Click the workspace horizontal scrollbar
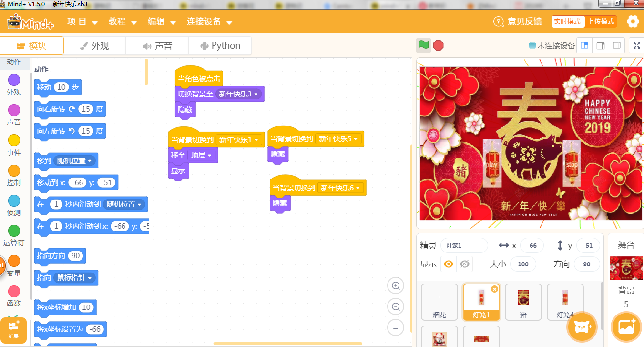The image size is (644, 347). [x=287, y=343]
